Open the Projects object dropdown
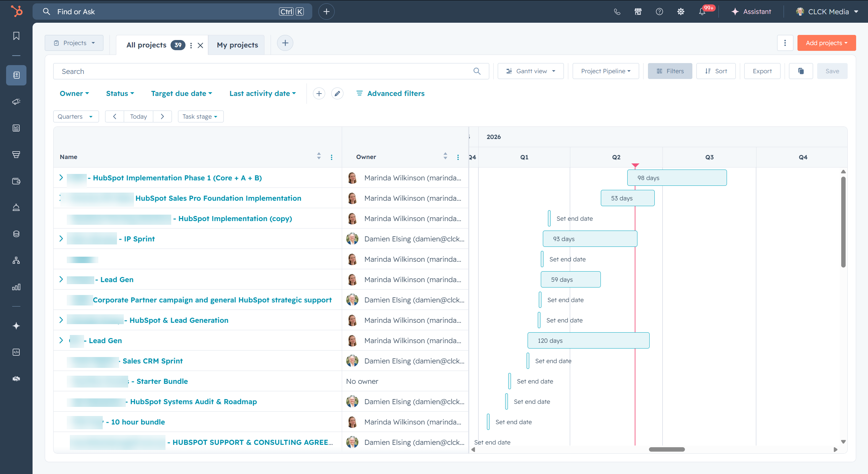868x474 pixels. click(74, 43)
